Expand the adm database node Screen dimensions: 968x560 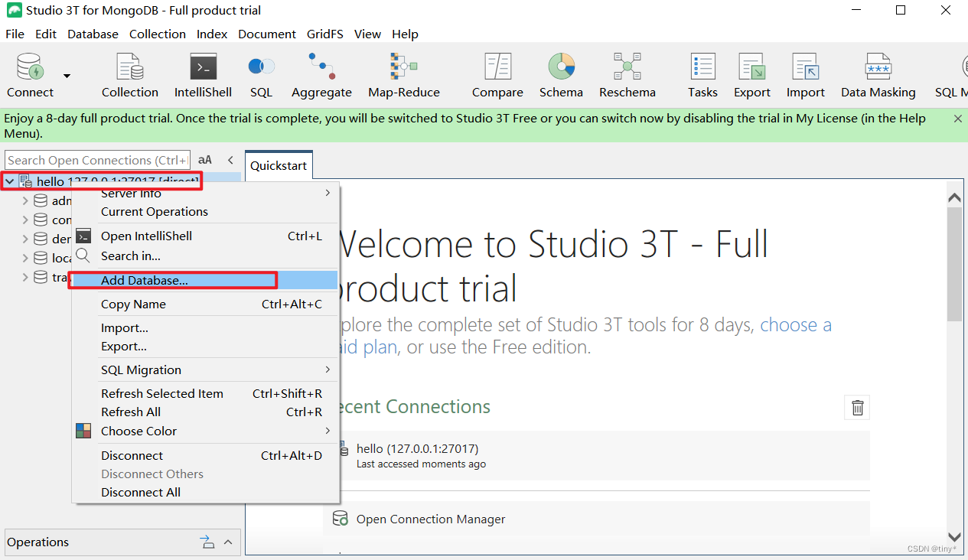click(x=25, y=201)
